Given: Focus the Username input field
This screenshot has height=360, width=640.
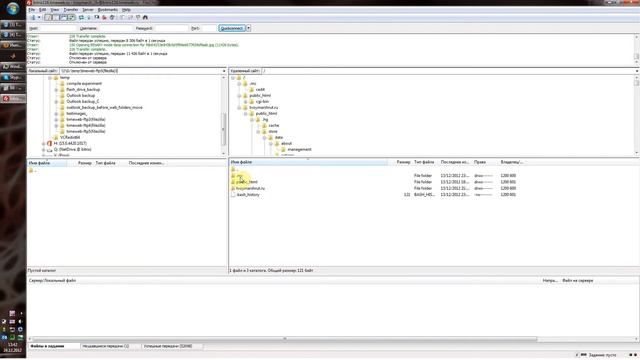Looking at the screenshot, I should [x=116, y=28].
